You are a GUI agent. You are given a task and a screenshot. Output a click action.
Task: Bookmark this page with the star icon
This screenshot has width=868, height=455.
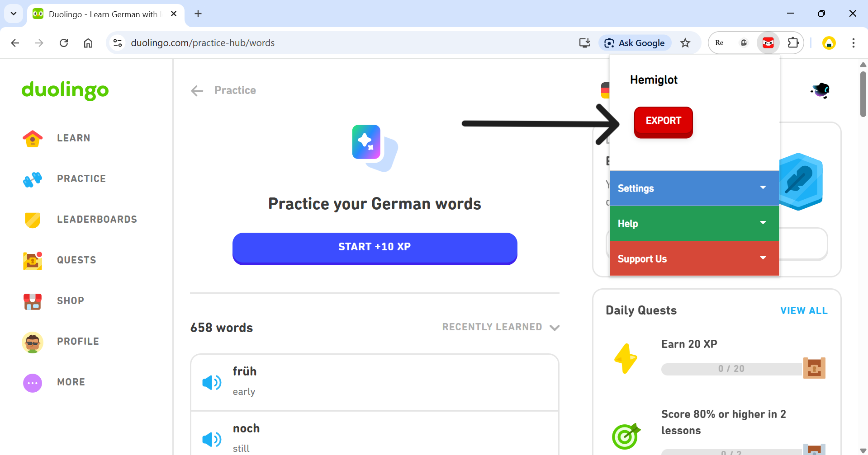(685, 43)
